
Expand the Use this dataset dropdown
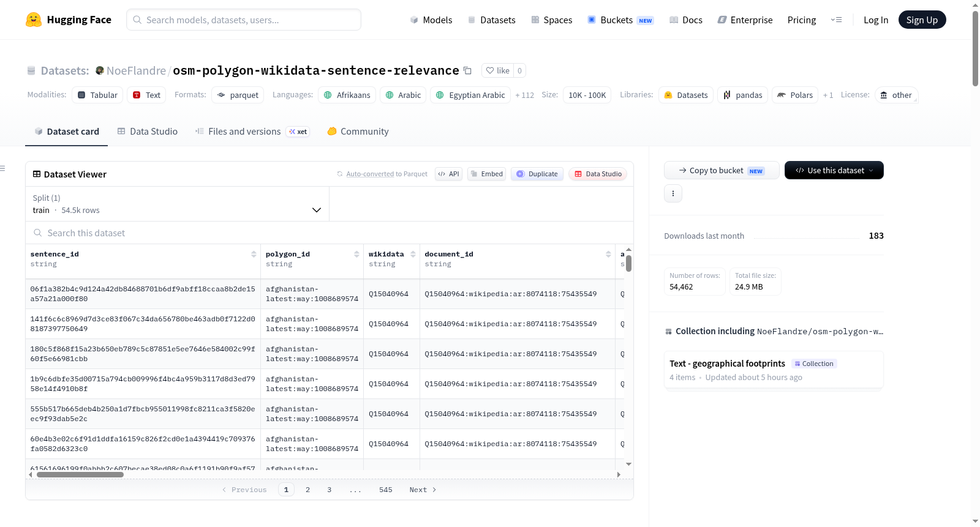834,170
